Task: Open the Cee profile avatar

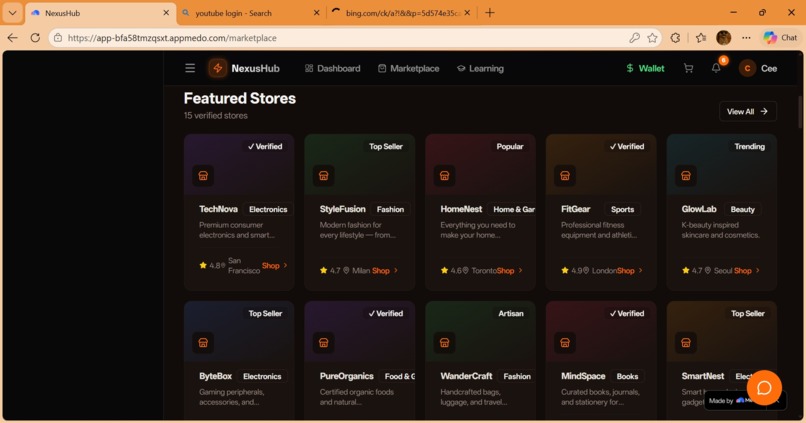Action: coord(747,68)
